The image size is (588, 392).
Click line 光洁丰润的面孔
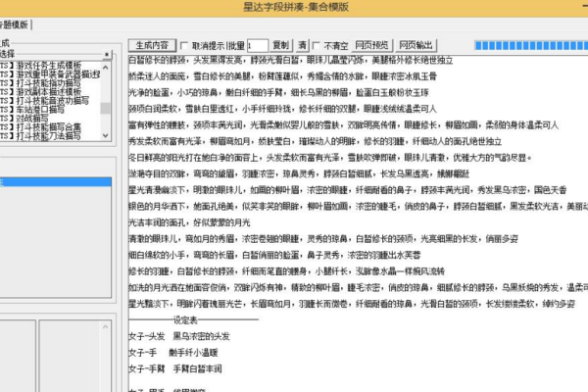[189, 222]
